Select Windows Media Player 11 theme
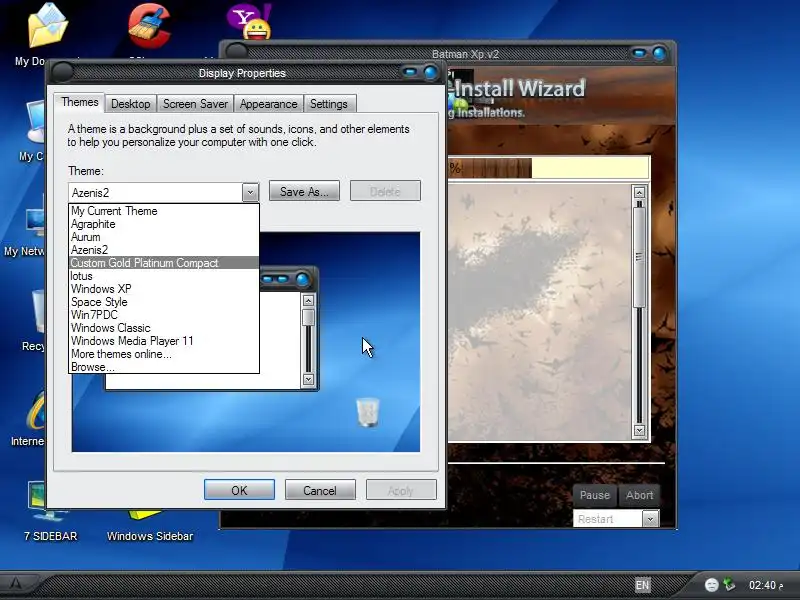 tap(164, 341)
